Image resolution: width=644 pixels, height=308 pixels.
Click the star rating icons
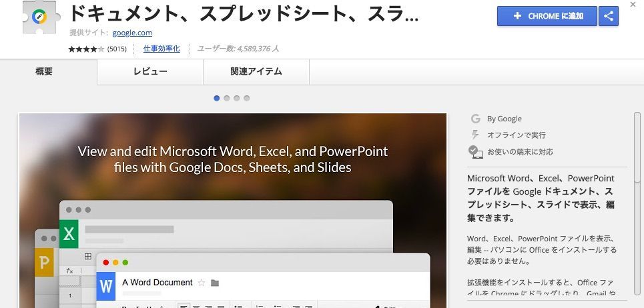tap(86, 49)
